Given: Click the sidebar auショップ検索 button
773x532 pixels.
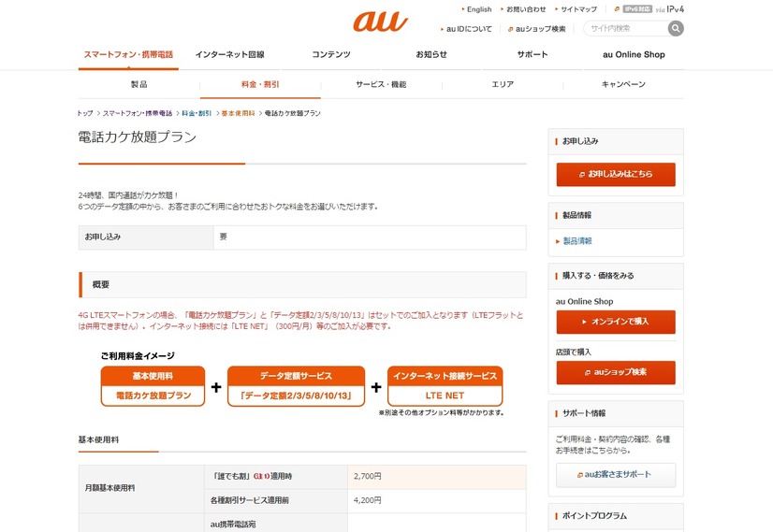Looking at the screenshot, I should click(616, 372).
